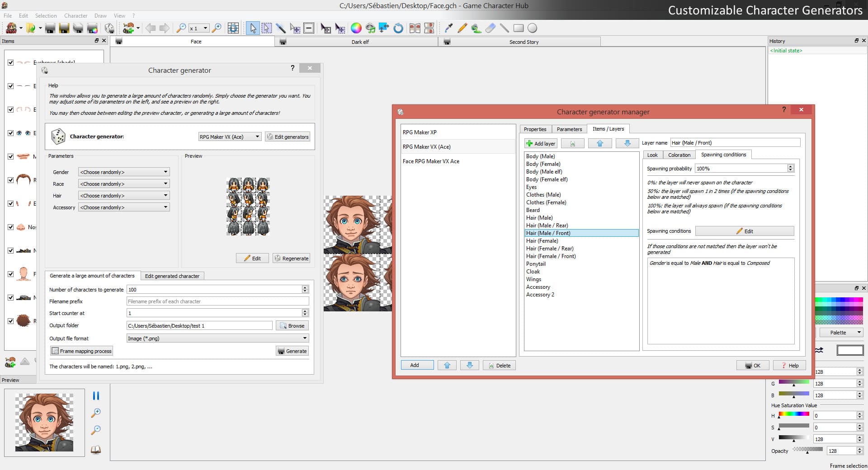Viewport: 868px width, 470px height.
Task: Click the Regenerate button for the preview
Action: tap(292, 258)
